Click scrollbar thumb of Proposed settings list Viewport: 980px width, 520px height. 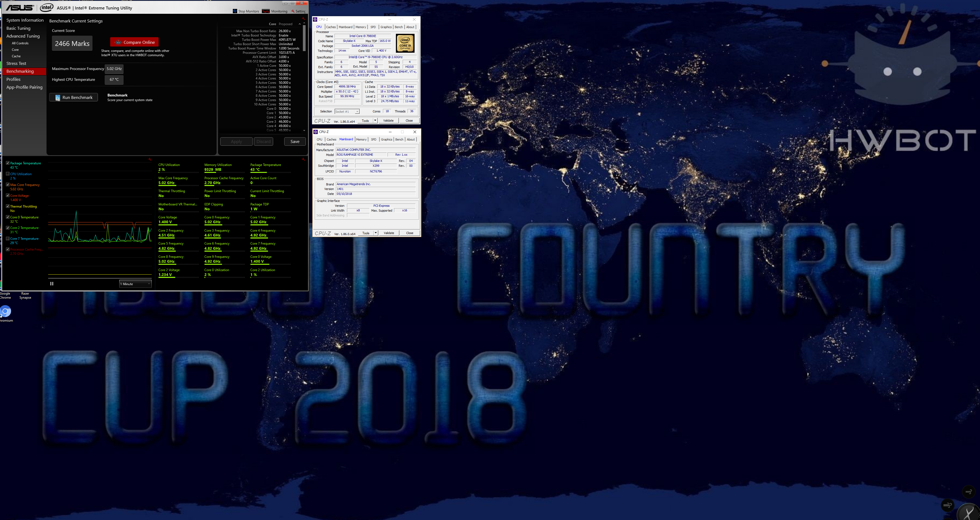pos(304,38)
